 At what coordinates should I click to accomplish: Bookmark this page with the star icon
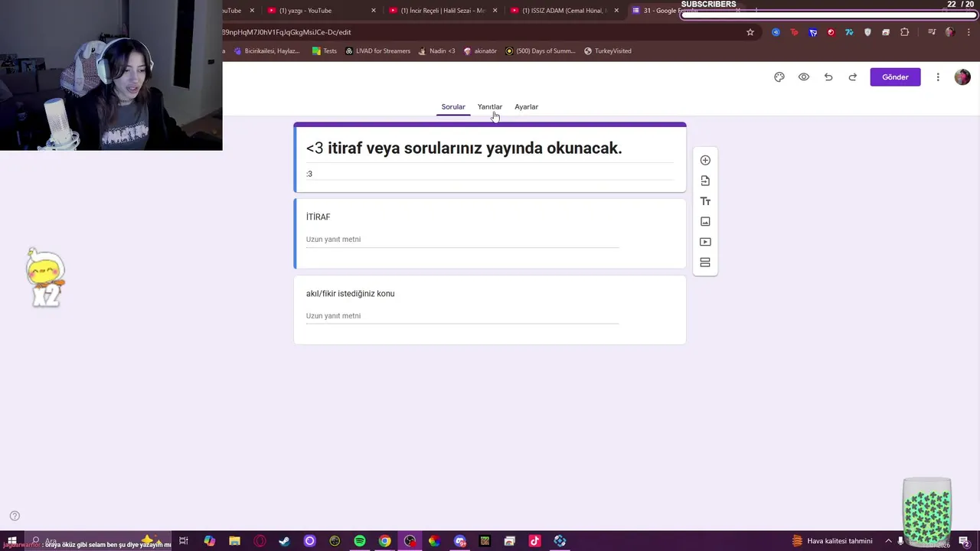(750, 32)
